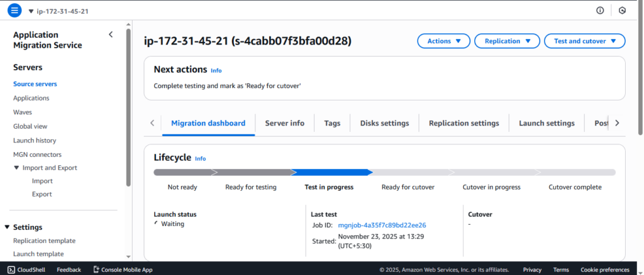This screenshot has width=644, height=275.
Task: Expand the ip-172-31-45-21 breadcrumb dropdown
Action: [31, 11]
